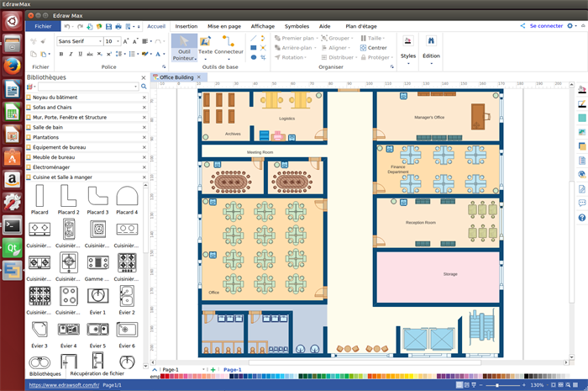The width and height of the screenshot is (588, 391).
Task: Close the Salle de bain library
Action: (144, 127)
